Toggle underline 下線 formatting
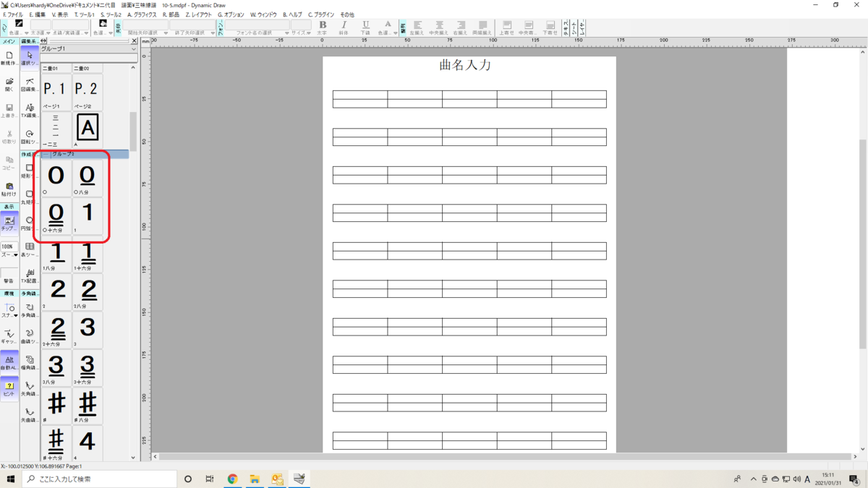Screen dimensions: 868x488 click(365, 27)
